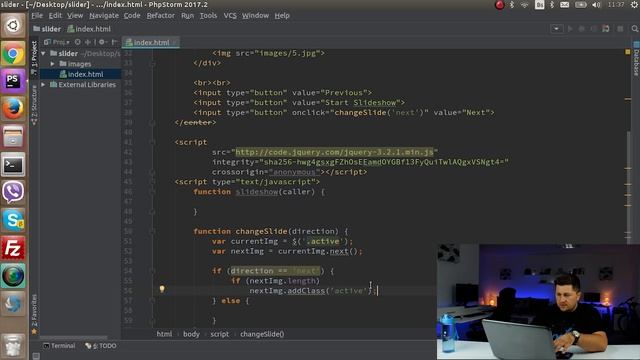The image size is (640, 360).
Task: Toggle the Structure tool window
Action: tap(34, 105)
